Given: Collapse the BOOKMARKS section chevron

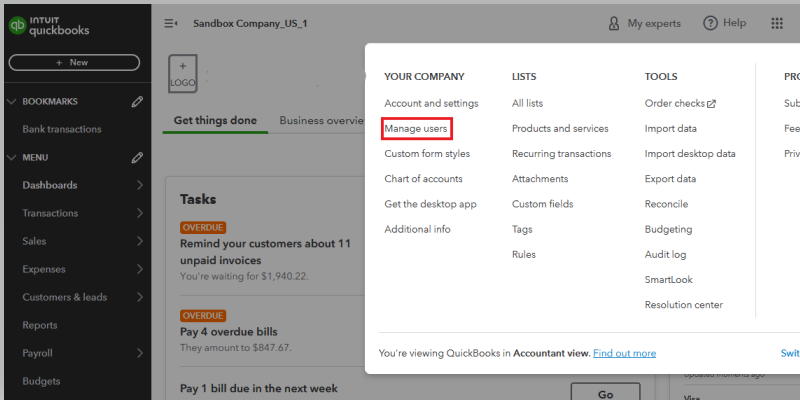Looking at the screenshot, I should click(11, 102).
